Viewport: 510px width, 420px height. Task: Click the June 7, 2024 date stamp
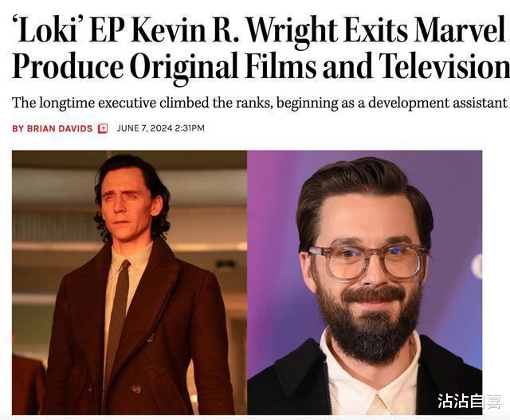point(144,128)
